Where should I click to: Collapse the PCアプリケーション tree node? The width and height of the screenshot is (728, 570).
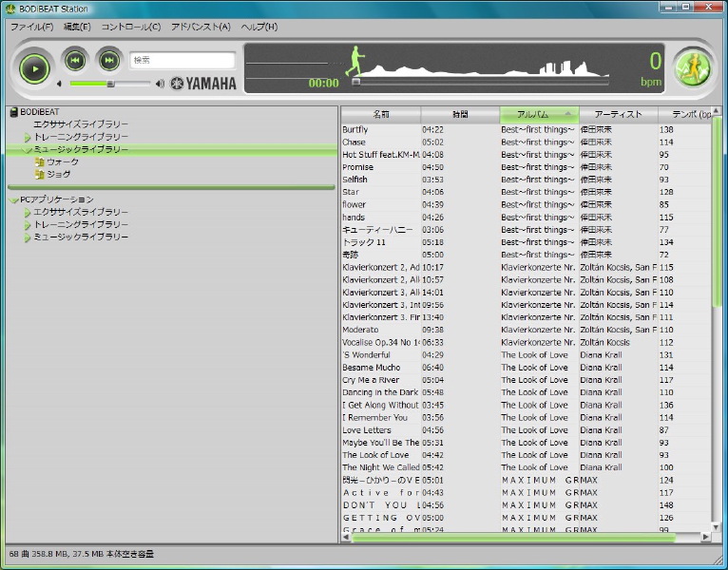(13, 200)
